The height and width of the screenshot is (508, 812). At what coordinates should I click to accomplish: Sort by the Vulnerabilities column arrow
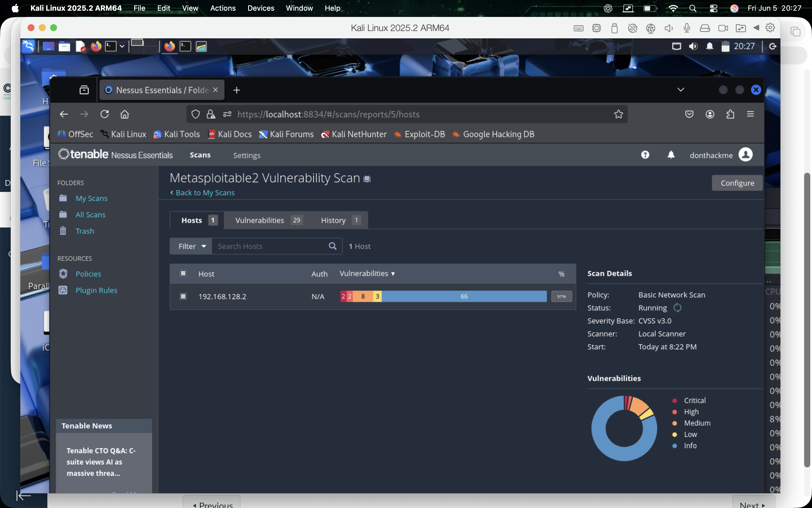pos(393,274)
